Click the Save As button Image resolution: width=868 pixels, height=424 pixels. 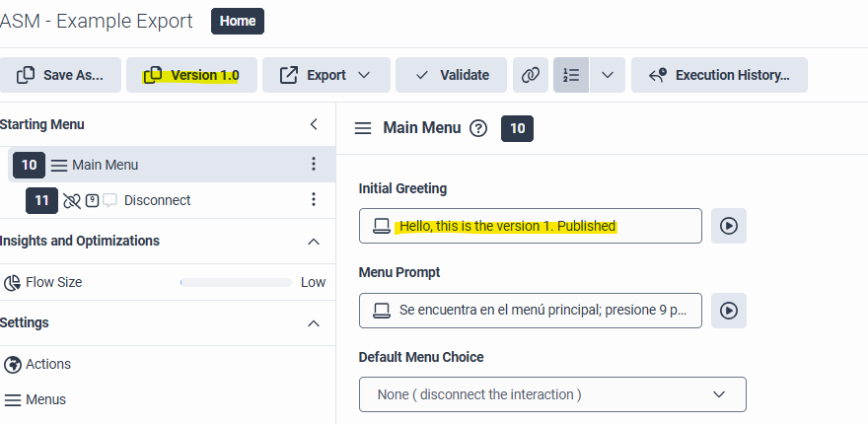pos(59,75)
